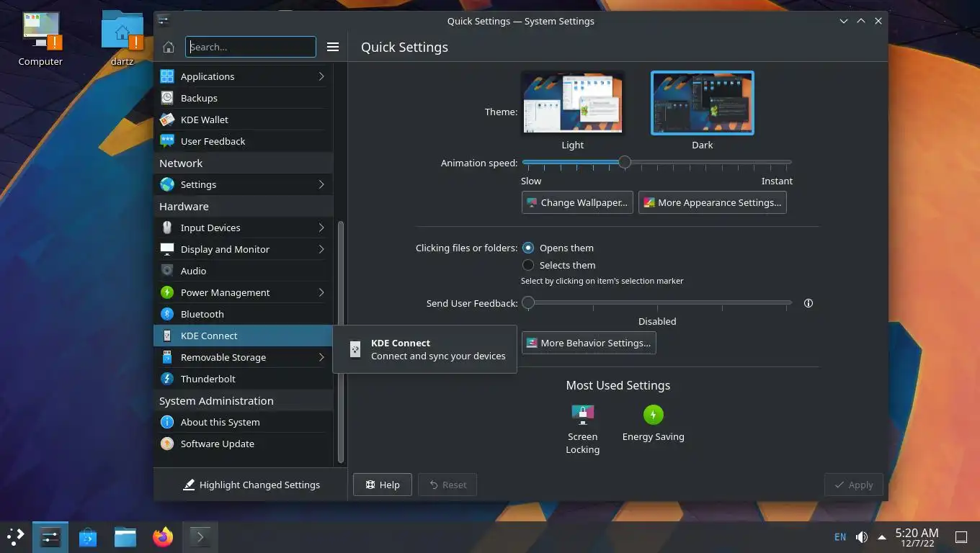Open Dolphin file manager in taskbar
The height and width of the screenshot is (553, 980).
[125, 536]
